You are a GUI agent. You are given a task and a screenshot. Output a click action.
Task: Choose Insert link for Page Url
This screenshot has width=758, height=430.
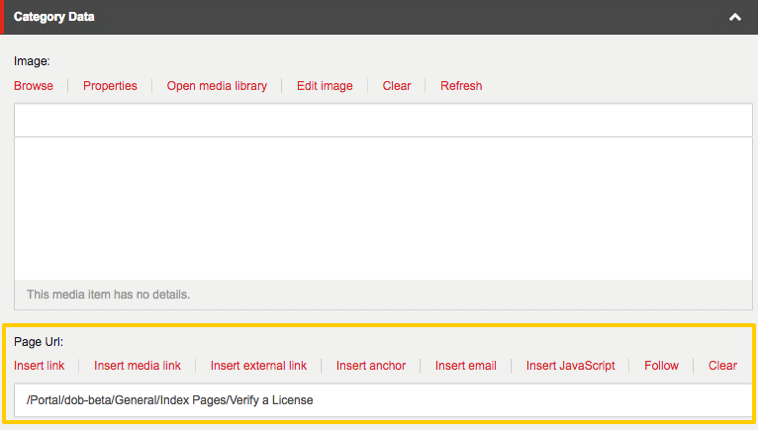point(39,366)
